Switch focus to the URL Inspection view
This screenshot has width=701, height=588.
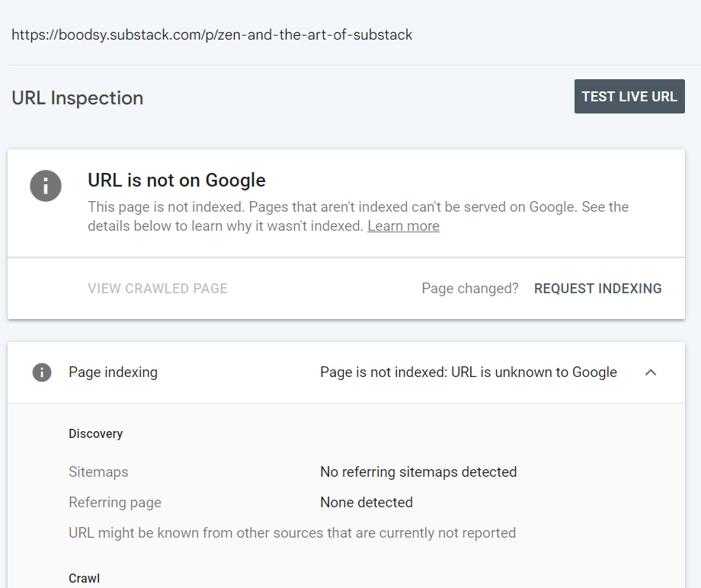[x=77, y=97]
